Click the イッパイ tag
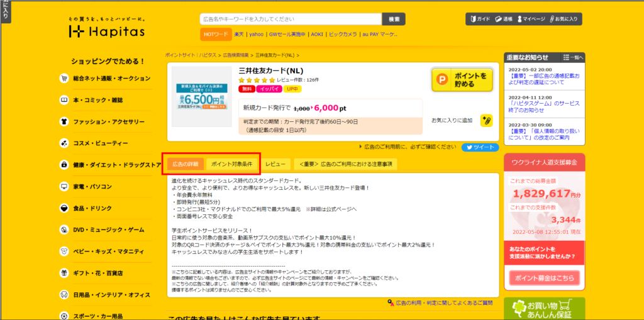Image resolution: width=644 pixels, height=320 pixels. pos(268,88)
